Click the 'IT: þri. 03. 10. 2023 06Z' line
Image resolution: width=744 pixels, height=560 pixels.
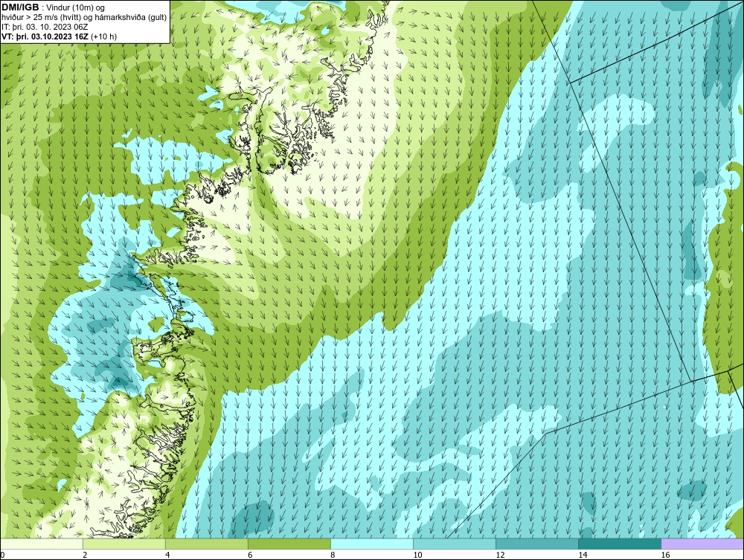click(45, 27)
